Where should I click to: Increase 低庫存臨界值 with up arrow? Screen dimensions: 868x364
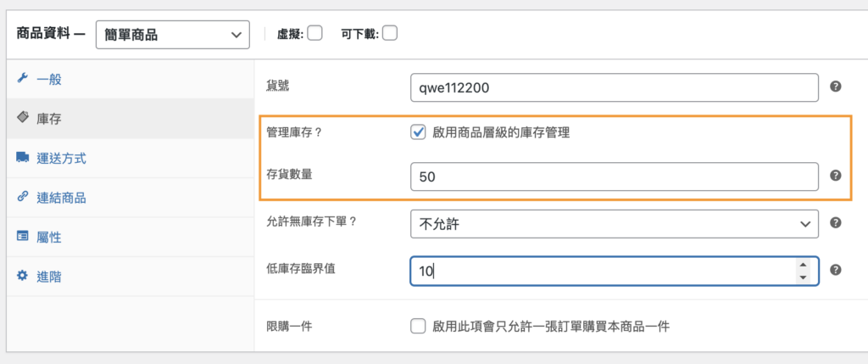[803, 265]
